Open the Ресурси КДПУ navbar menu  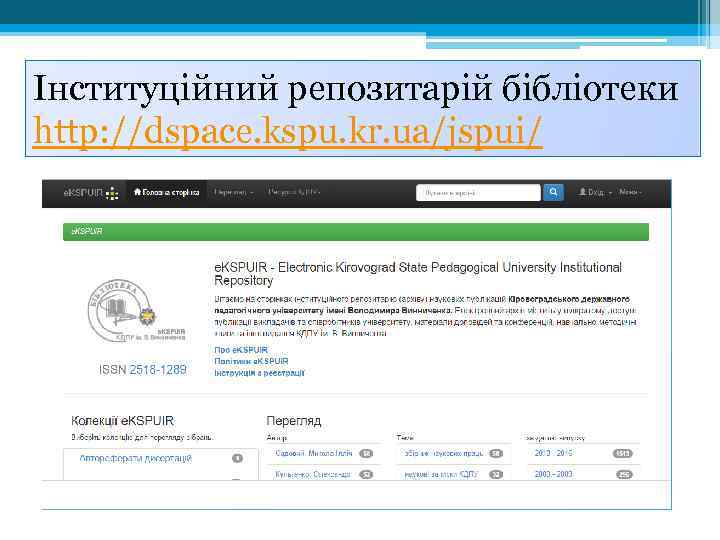coord(294,192)
